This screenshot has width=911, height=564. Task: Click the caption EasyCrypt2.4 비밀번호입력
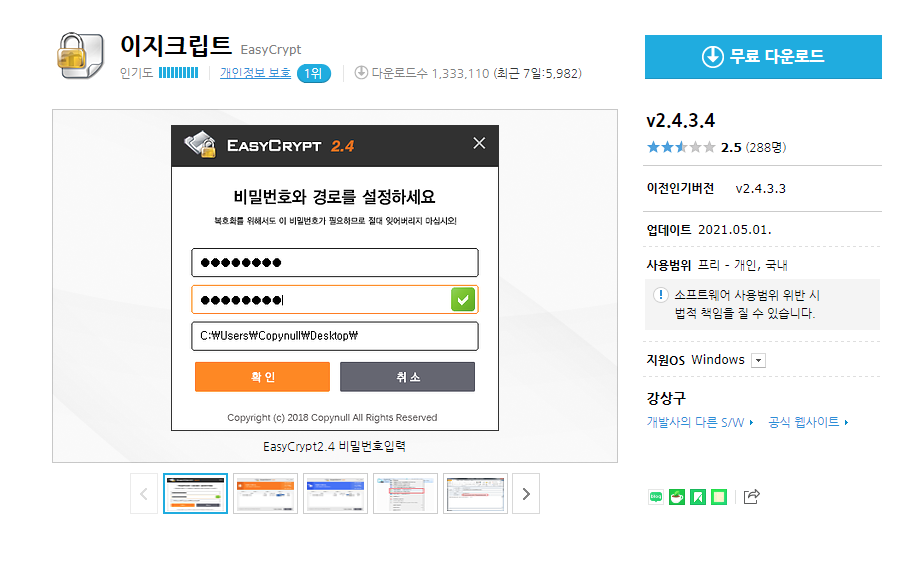click(x=334, y=446)
